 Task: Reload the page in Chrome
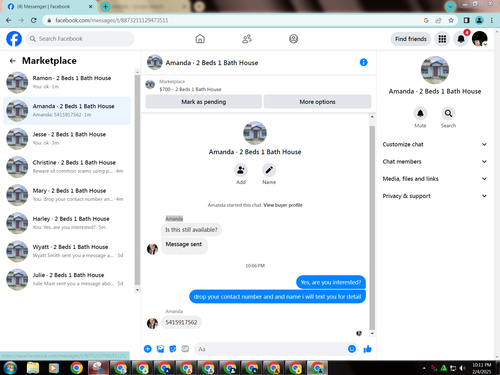[x=33, y=20]
